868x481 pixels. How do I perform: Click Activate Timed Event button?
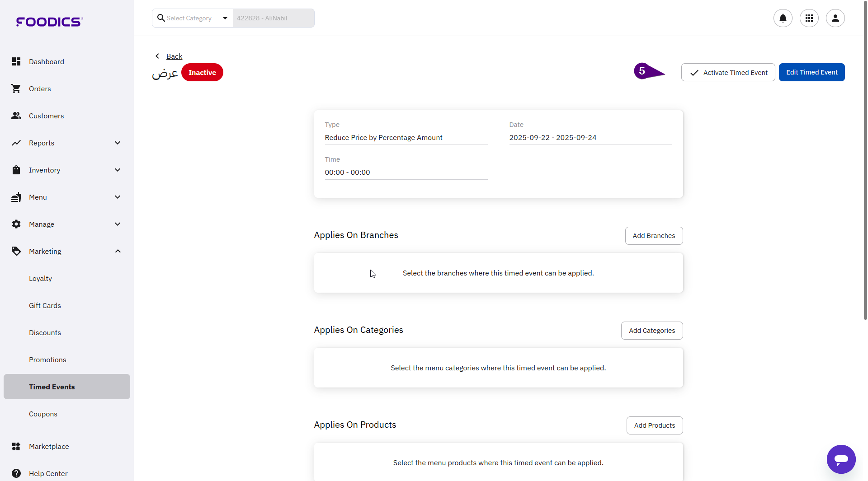[728, 72]
